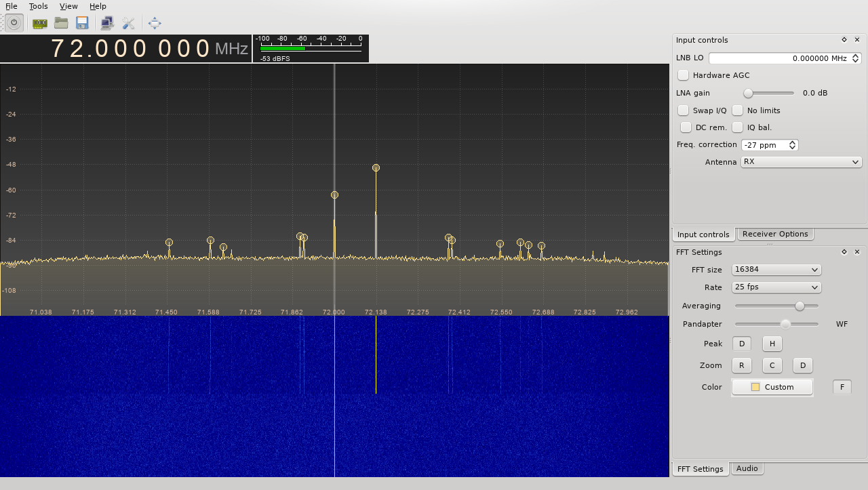The width and height of the screenshot is (868, 490).
Task: Activate fullscreen with the arrows icon
Action: [154, 22]
